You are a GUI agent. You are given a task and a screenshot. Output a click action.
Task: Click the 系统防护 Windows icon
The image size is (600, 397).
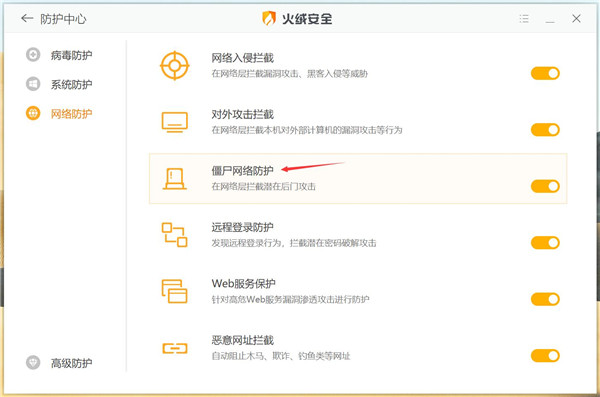[x=33, y=84]
